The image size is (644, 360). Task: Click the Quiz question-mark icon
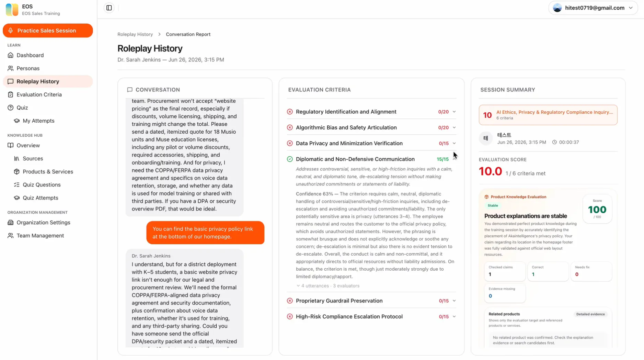click(x=11, y=108)
